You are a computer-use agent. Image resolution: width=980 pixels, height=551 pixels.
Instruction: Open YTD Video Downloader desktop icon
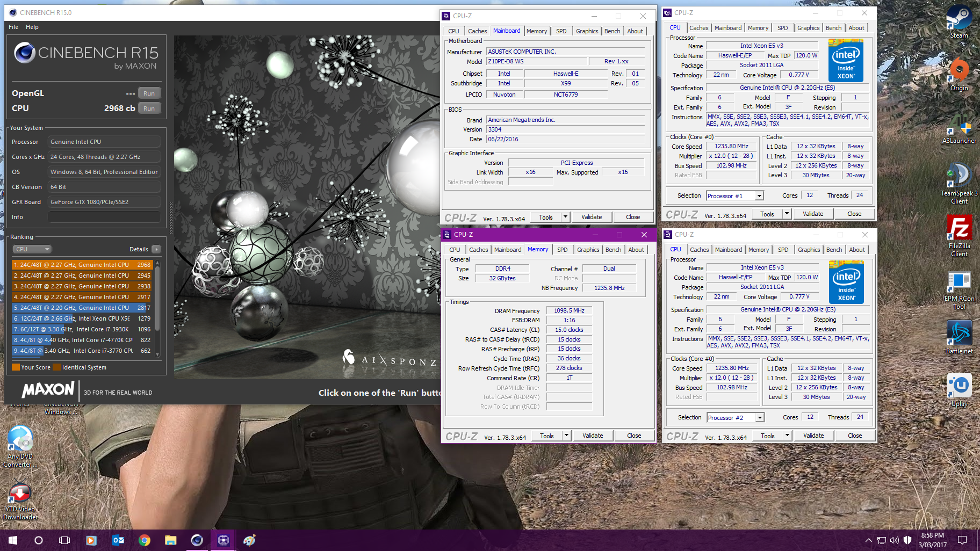point(20,502)
